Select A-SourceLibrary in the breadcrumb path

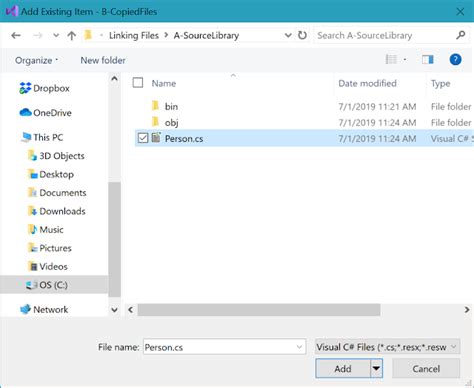click(x=206, y=35)
